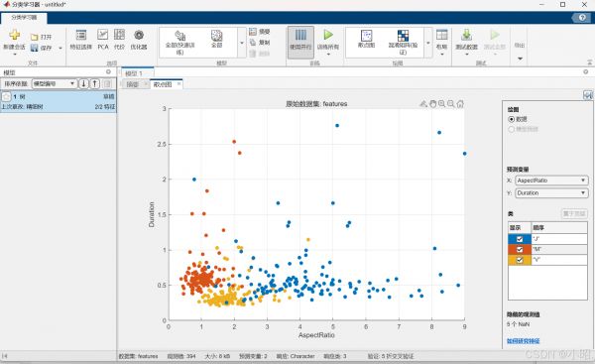Click the data brush tool above plot

pyautogui.click(x=423, y=103)
